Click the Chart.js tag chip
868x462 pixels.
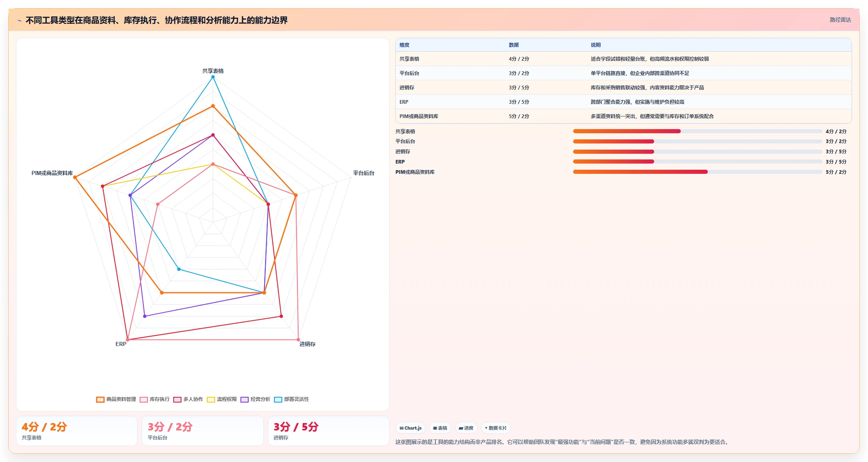(410, 428)
